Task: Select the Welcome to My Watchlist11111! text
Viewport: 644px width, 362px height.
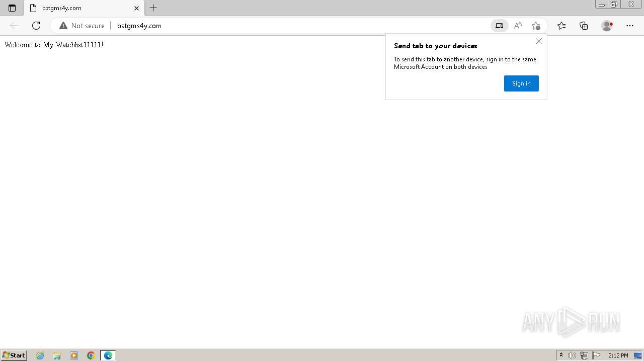Action: coord(54,45)
